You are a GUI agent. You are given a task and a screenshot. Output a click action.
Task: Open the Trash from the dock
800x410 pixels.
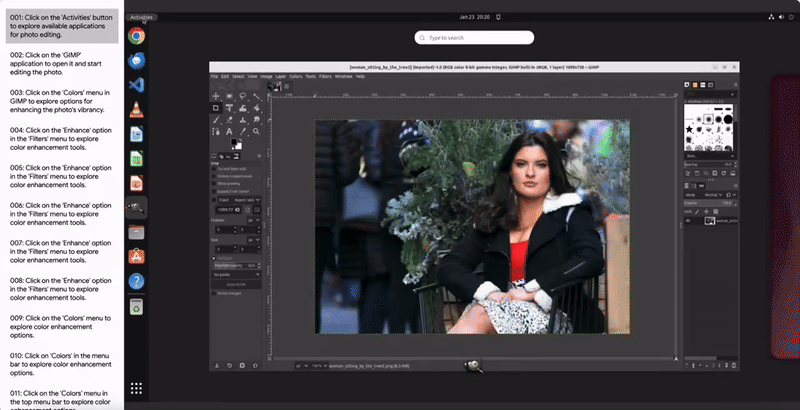(x=136, y=306)
